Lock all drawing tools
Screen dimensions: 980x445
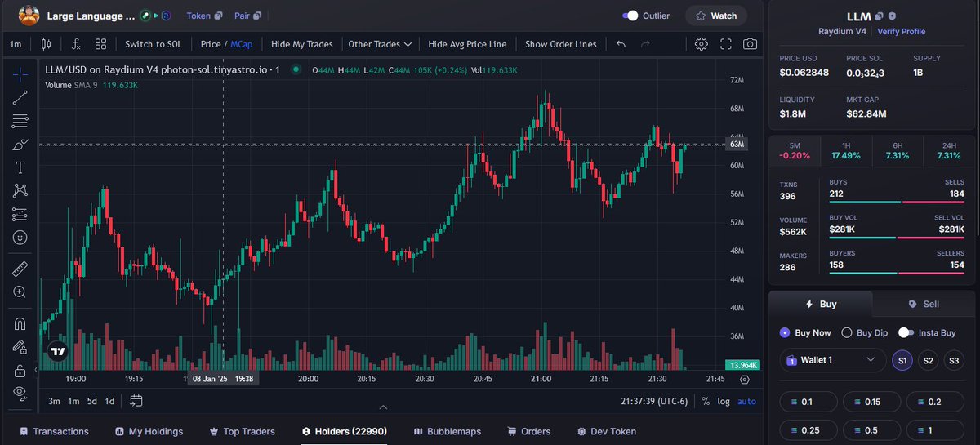point(20,370)
